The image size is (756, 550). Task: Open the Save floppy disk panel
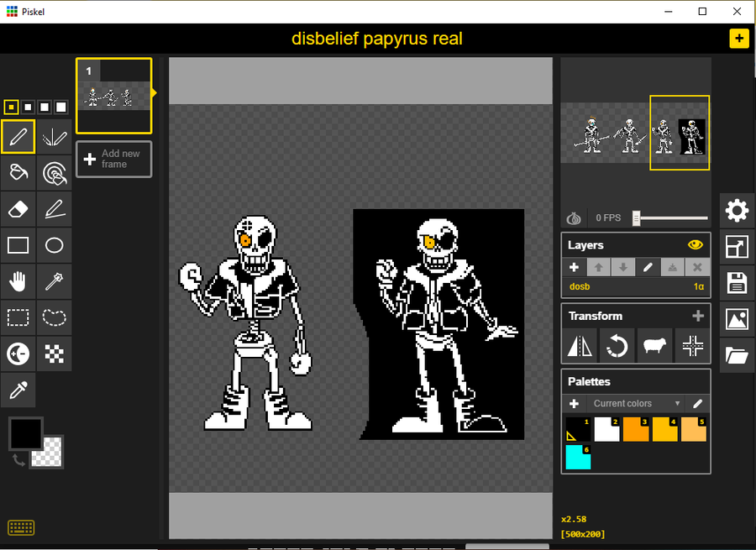point(737,283)
